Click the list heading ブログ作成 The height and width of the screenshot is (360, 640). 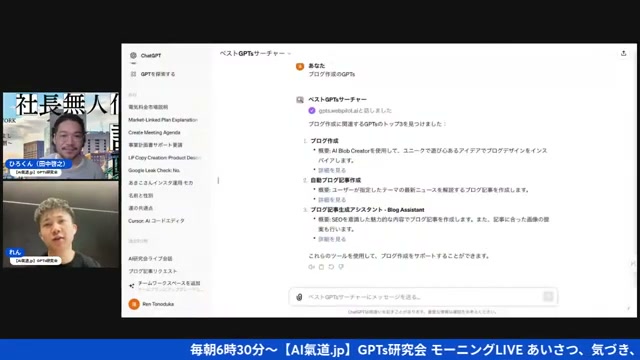(324, 141)
